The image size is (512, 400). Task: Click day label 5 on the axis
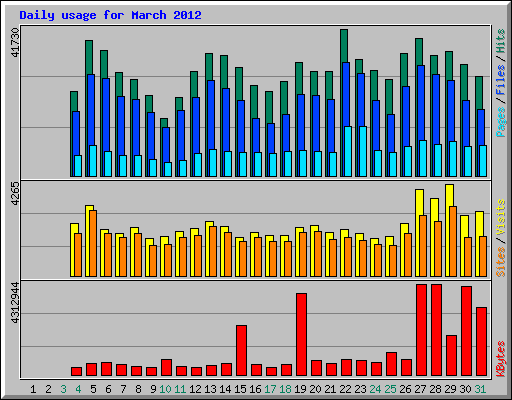[93, 389]
